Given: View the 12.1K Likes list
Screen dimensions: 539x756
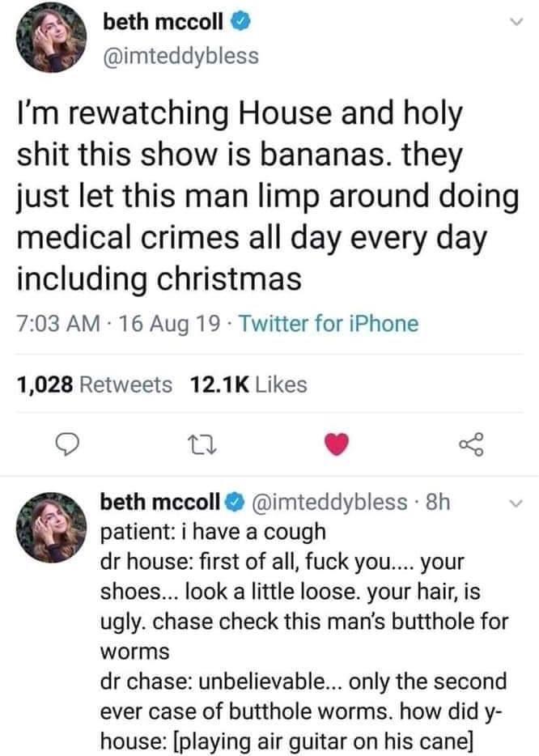Looking at the screenshot, I should click(248, 384).
